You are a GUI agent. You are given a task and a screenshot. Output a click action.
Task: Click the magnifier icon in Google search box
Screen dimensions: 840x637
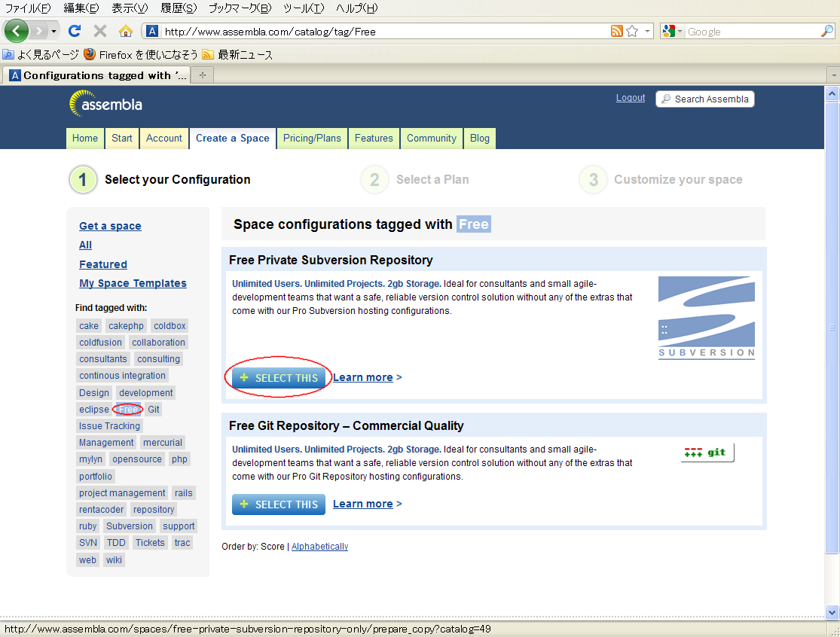pyautogui.click(x=826, y=32)
